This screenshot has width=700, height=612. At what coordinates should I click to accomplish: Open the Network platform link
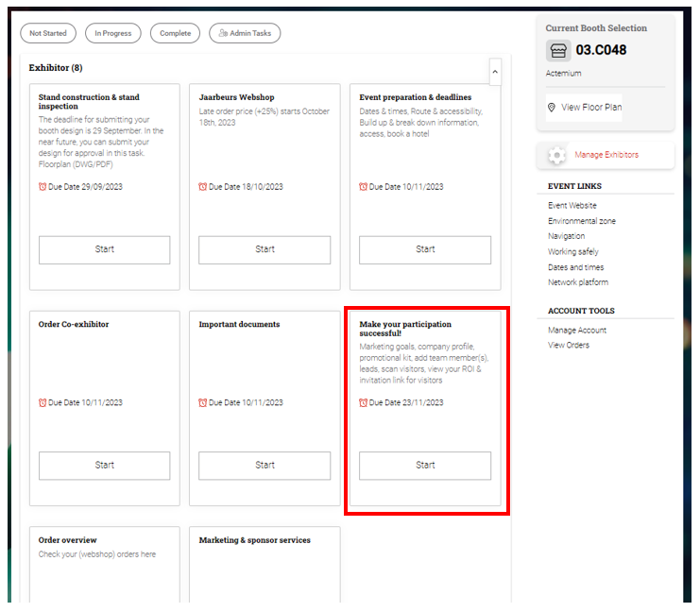(x=578, y=282)
